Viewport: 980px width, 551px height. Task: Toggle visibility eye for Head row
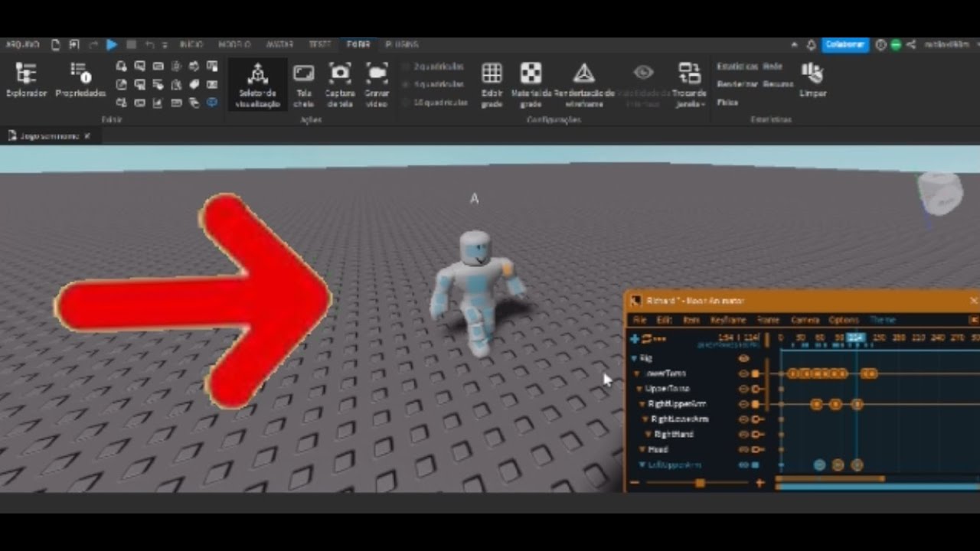[x=743, y=449]
